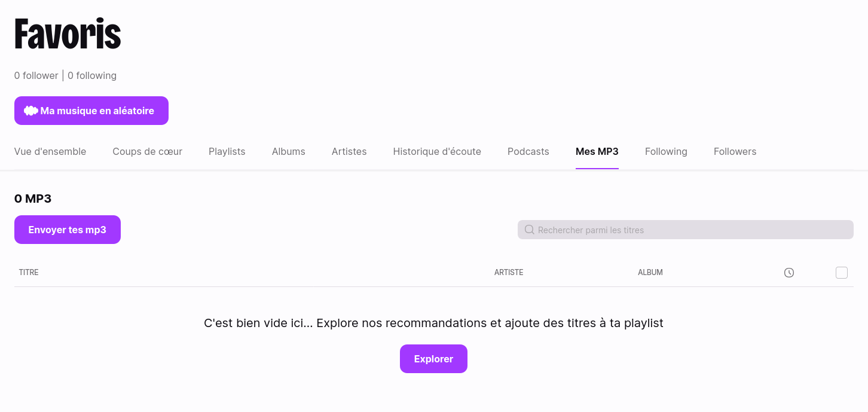Open the Coups de cœur tab
The image size is (868, 412).
coord(147,151)
